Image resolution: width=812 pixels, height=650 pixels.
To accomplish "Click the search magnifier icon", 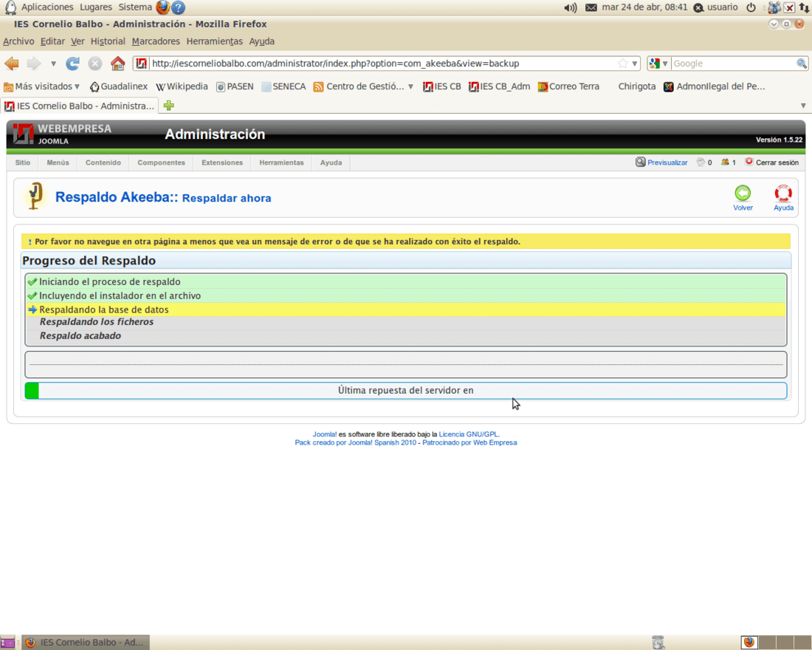I will click(x=802, y=64).
